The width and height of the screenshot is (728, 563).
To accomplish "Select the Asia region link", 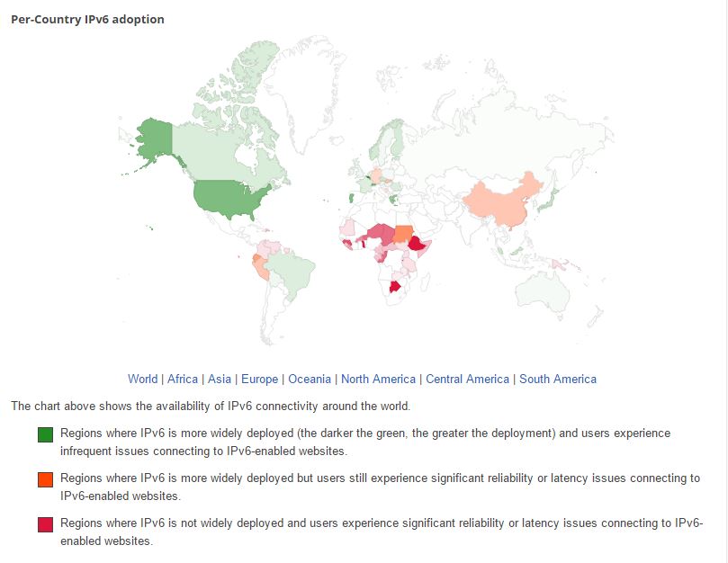I will click(220, 379).
